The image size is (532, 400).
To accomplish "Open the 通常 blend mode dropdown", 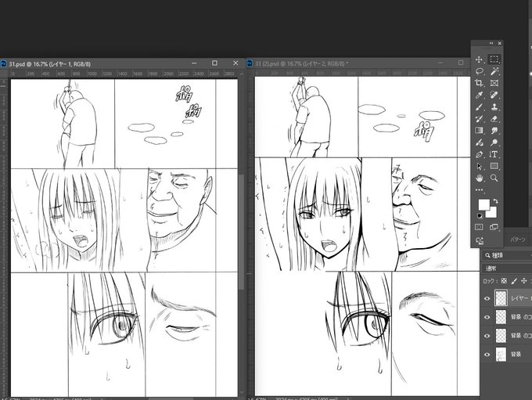I will pos(506,268).
